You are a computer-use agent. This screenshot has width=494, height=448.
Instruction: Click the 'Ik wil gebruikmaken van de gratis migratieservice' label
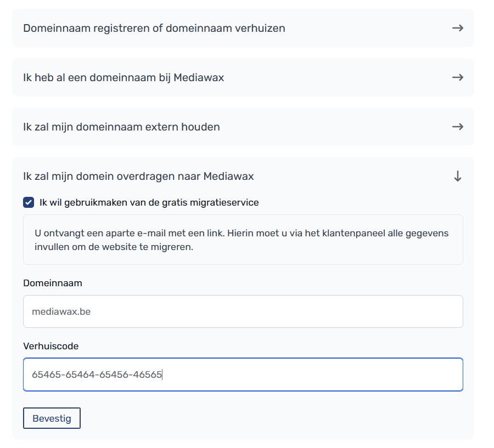(x=149, y=202)
